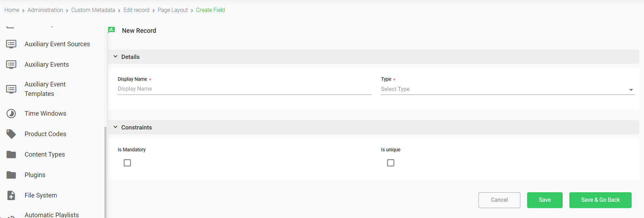Click the Auxiliary Event Sources sidebar icon
Image resolution: width=644 pixels, height=218 pixels.
coord(11,44)
